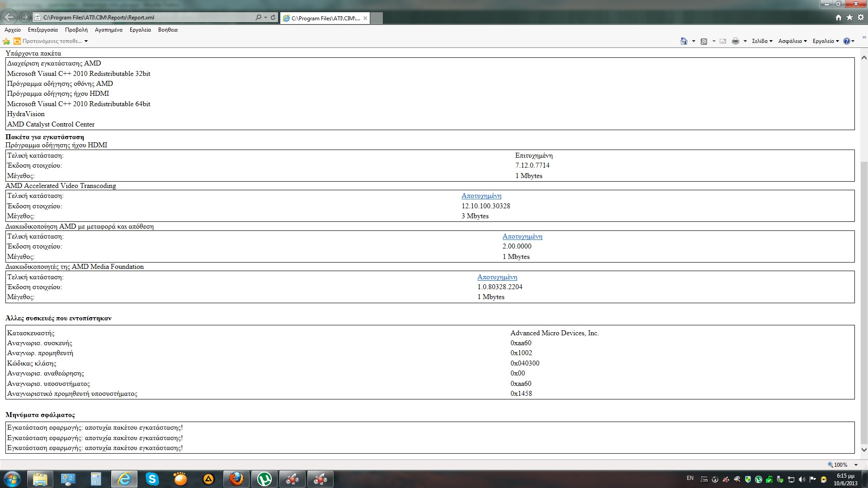Select the Report.xml browser tab
868x488 pixels.
(325, 18)
